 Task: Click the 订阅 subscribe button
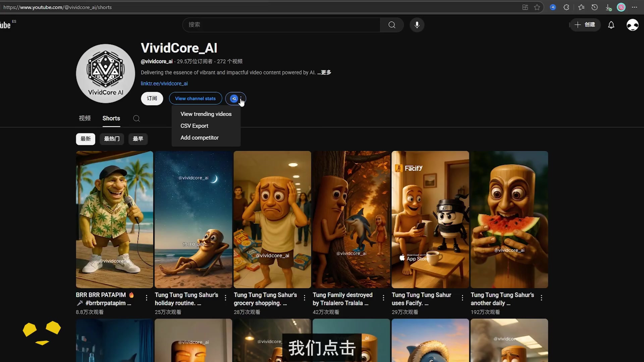[x=152, y=99]
